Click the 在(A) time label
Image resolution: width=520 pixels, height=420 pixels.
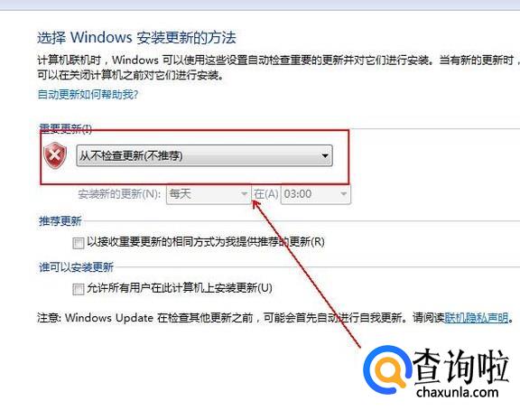(x=266, y=194)
